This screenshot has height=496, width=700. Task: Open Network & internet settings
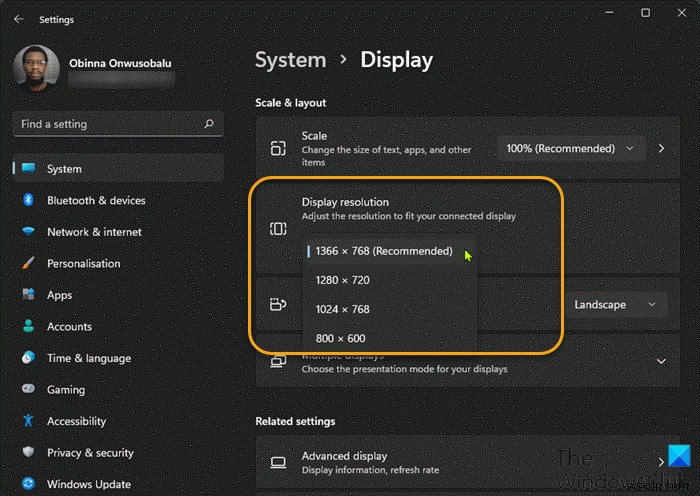pyautogui.click(x=94, y=232)
